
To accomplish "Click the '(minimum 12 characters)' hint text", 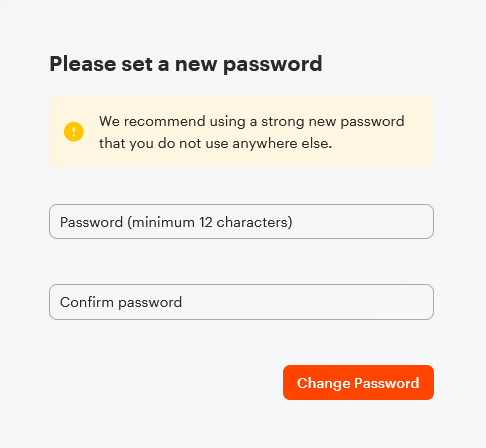I will click(x=210, y=222).
